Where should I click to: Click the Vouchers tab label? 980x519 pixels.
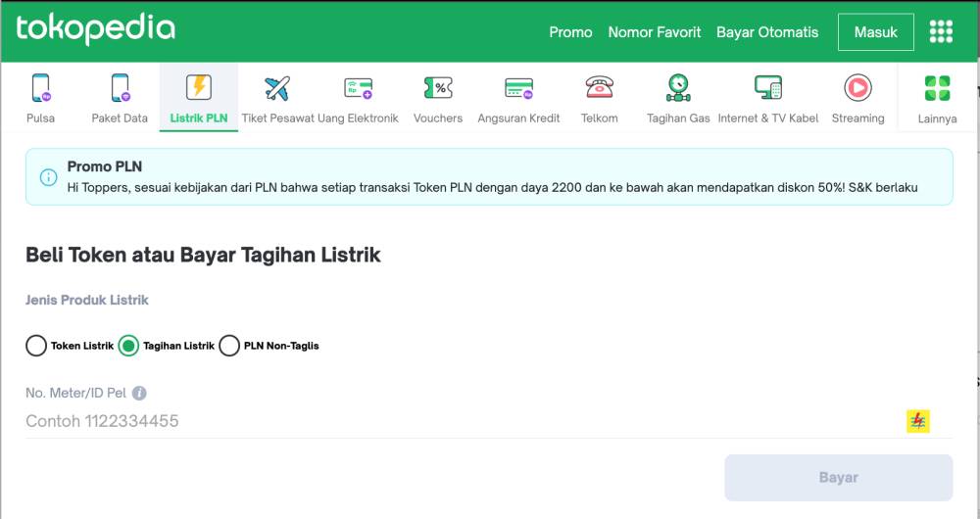pos(438,118)
